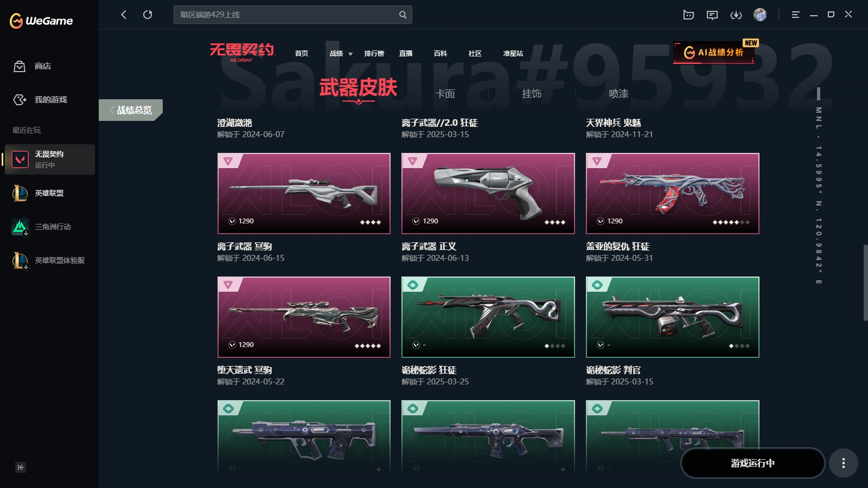This screenshot has height=488, width=868.
Task: Open the folder icon in top bar
Action: (x=688, y=15)
